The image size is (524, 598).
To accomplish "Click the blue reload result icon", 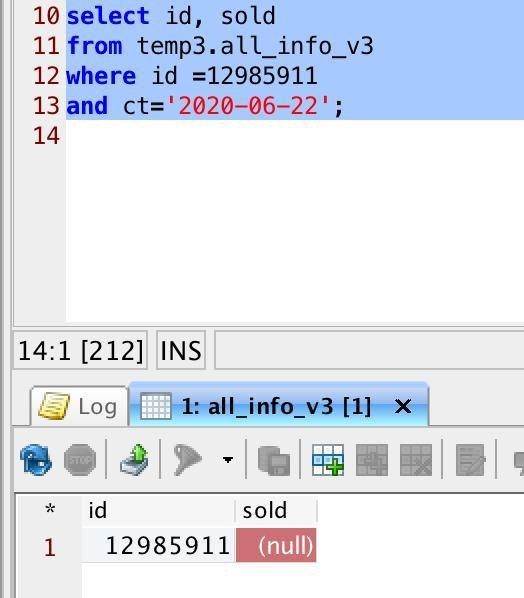I will click(x=36, y=459).
